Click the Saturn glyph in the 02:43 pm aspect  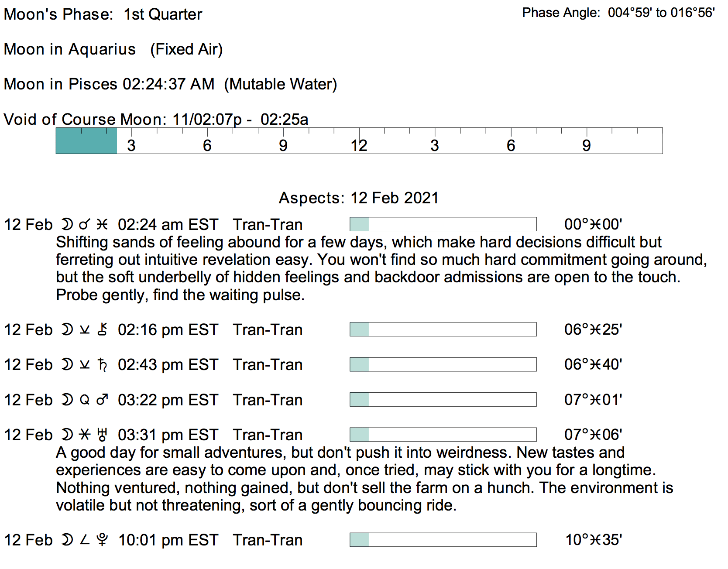point(102,364)
